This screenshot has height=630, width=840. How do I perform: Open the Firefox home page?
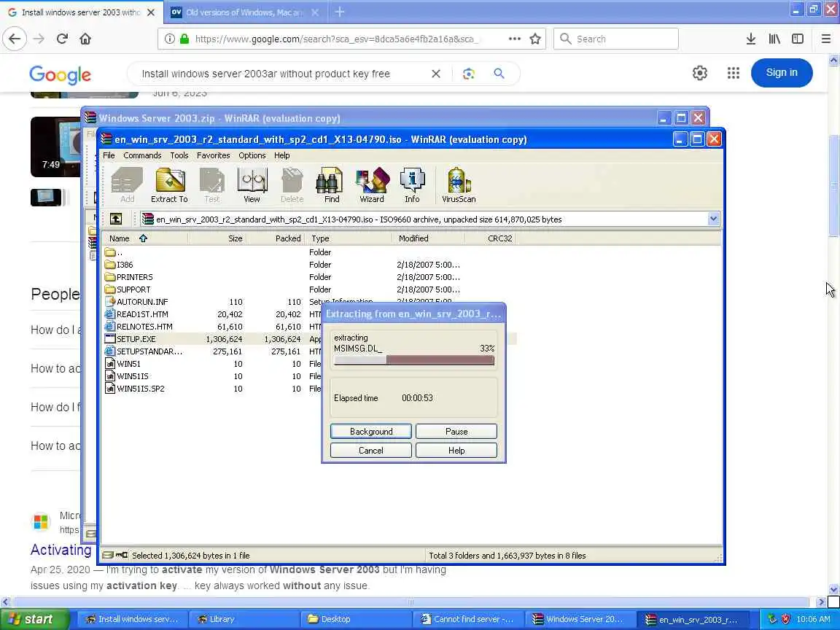[x=85, y=39]
